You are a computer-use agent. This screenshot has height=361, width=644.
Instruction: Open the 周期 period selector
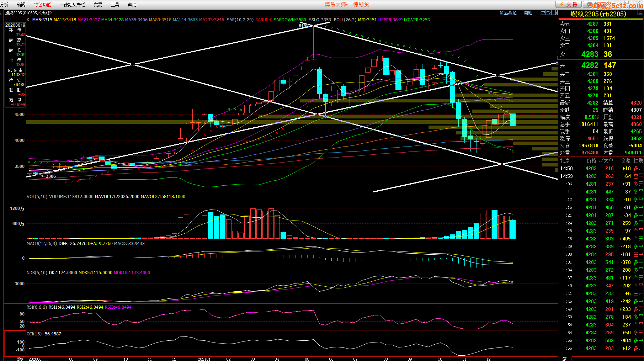528,13
